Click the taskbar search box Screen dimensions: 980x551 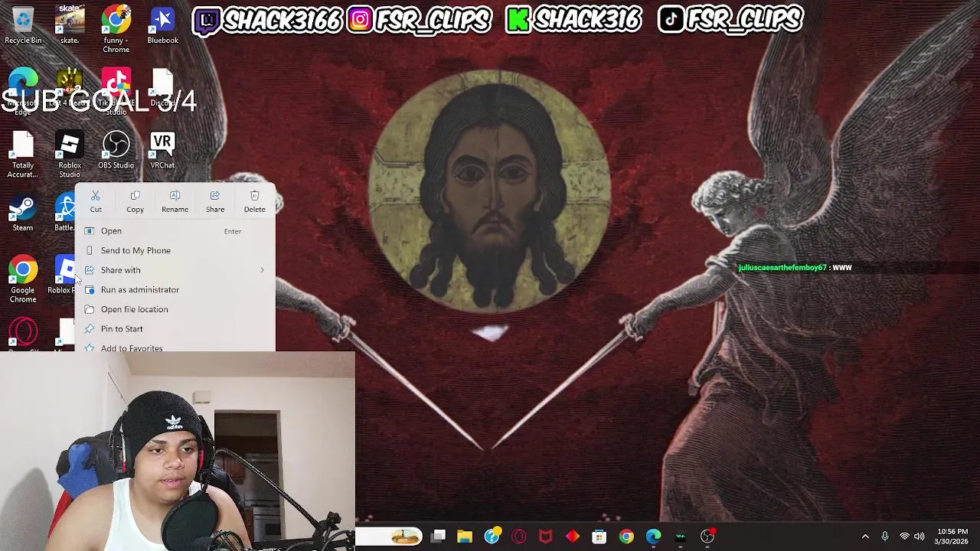[x=389, y=536]
